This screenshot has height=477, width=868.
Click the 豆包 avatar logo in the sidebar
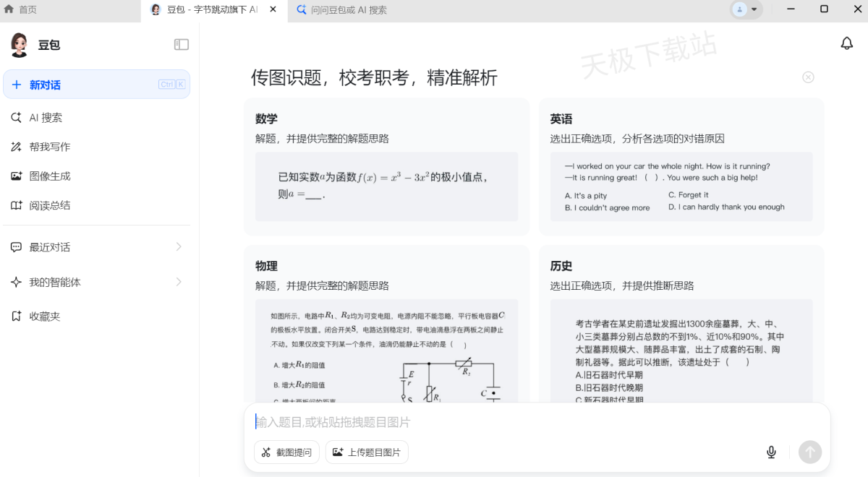(x=20, y=45)
